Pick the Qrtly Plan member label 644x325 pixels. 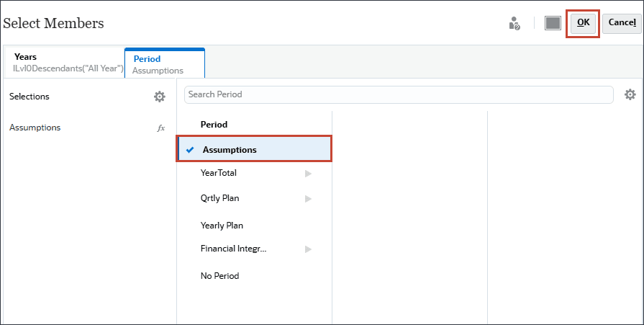pyautogui.click(x=220, y=198)
